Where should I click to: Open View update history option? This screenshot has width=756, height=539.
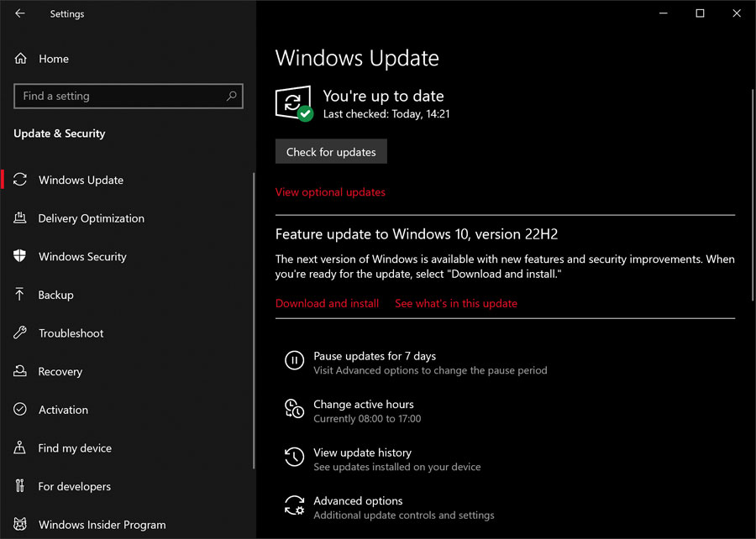[x=363, y=453]
